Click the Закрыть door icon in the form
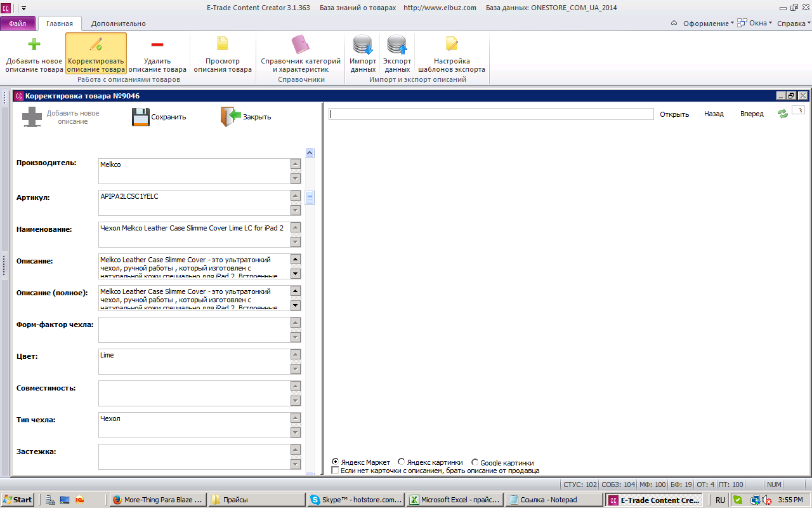 click(231, 117)
